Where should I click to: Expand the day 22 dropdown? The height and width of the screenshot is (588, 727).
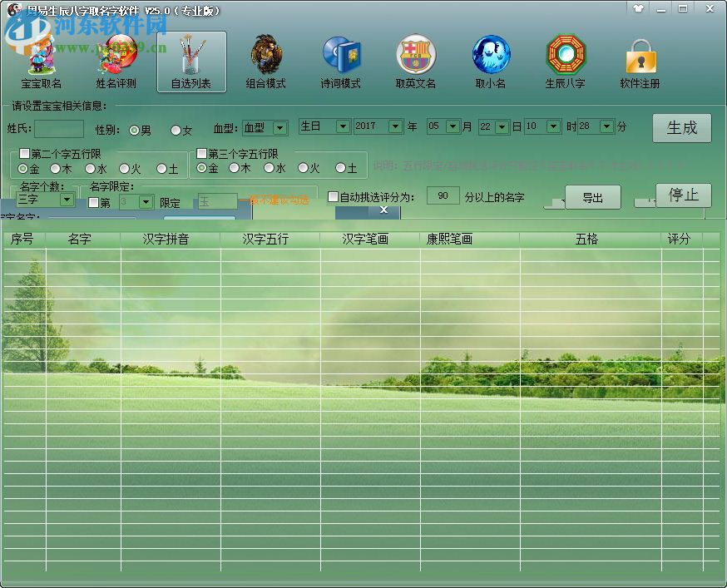click(x=502, y=127)
